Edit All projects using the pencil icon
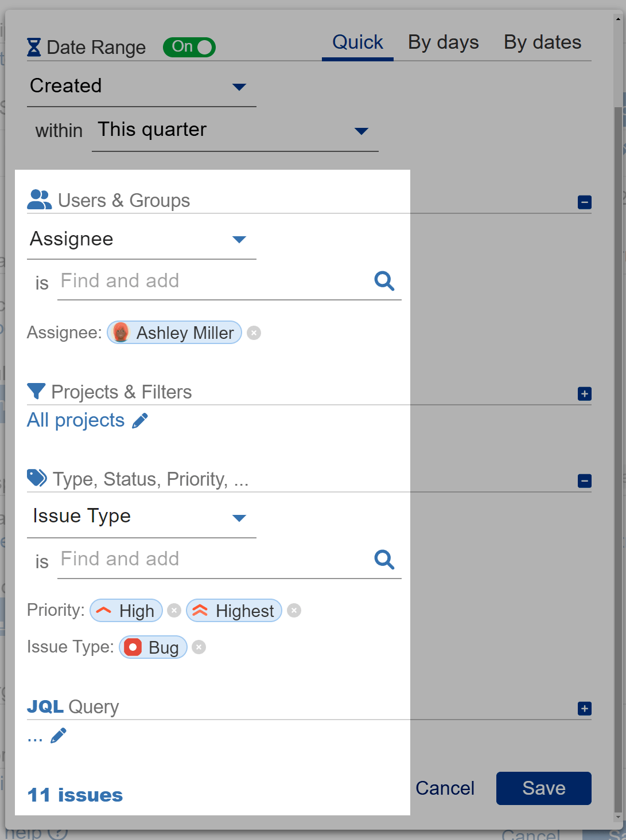 (140, 420)
